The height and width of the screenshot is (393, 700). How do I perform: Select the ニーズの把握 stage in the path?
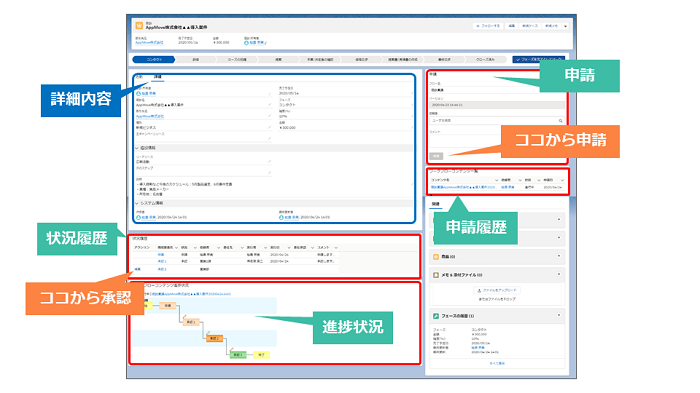pos(237,59)
